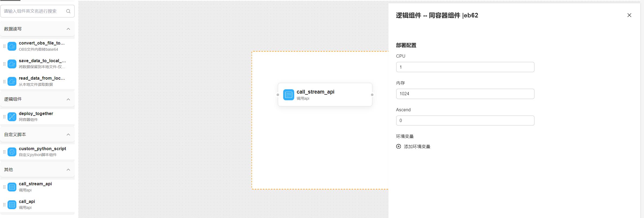Image resolution: width=644 pixels, height=218 pixels.
Task: Click the 内存 input field
Action: pos(465,94)
